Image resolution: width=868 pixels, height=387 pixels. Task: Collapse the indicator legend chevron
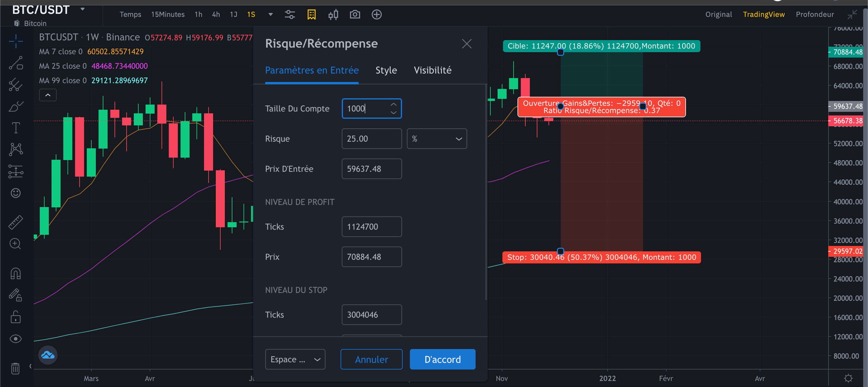click(x=48, y=95)
